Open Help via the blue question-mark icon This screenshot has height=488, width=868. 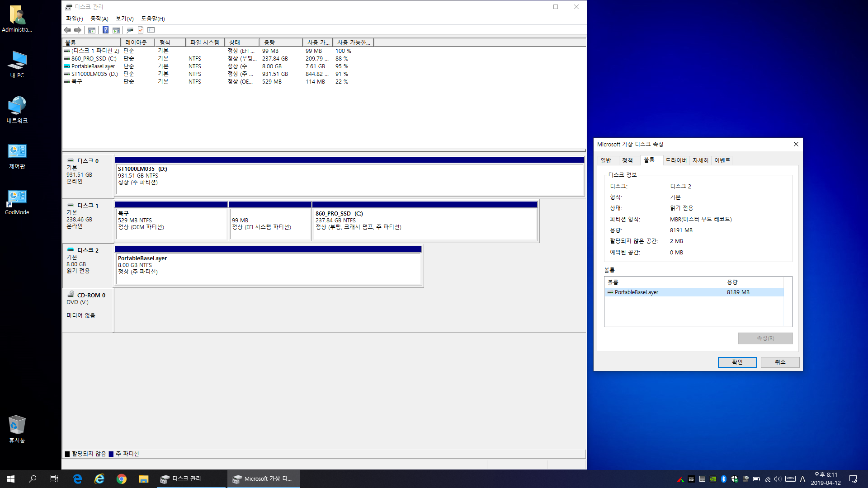pyautogui.click(x=105, y=30)
